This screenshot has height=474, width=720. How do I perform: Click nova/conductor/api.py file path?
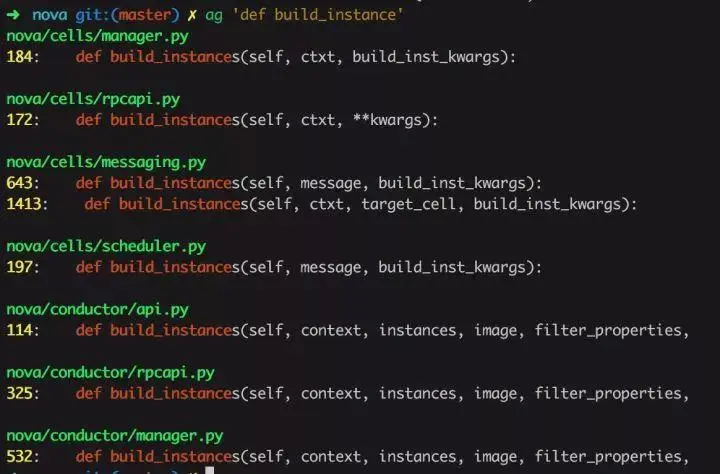coord(97,310)
